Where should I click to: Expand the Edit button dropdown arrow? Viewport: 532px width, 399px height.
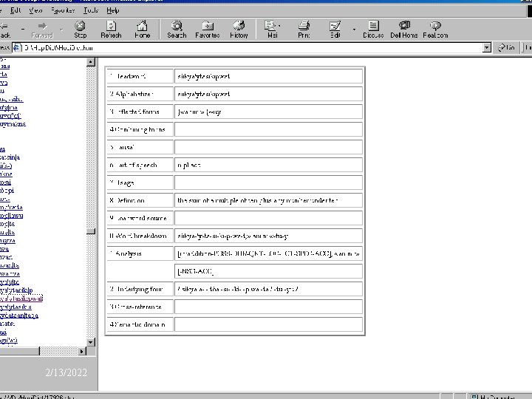[354, 30]
